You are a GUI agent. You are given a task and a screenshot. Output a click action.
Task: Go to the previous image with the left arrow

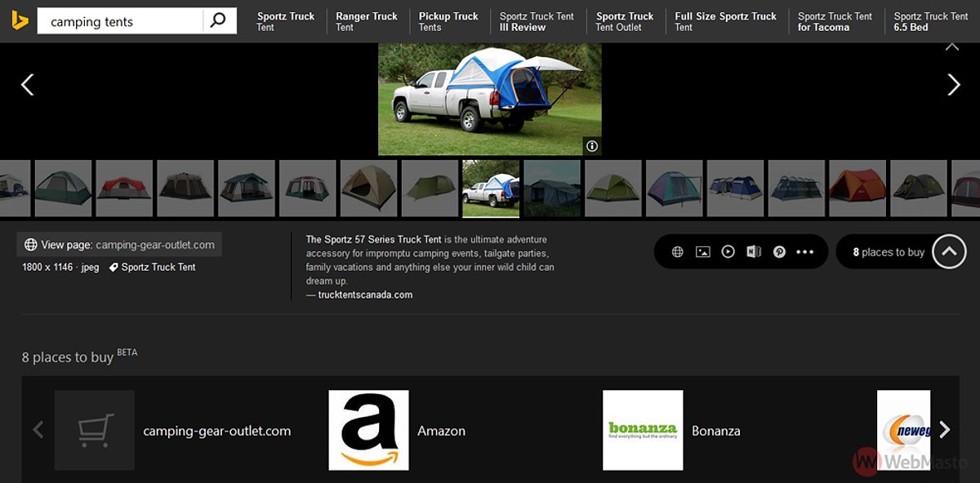pyautogui.click(x=27, y=84)
